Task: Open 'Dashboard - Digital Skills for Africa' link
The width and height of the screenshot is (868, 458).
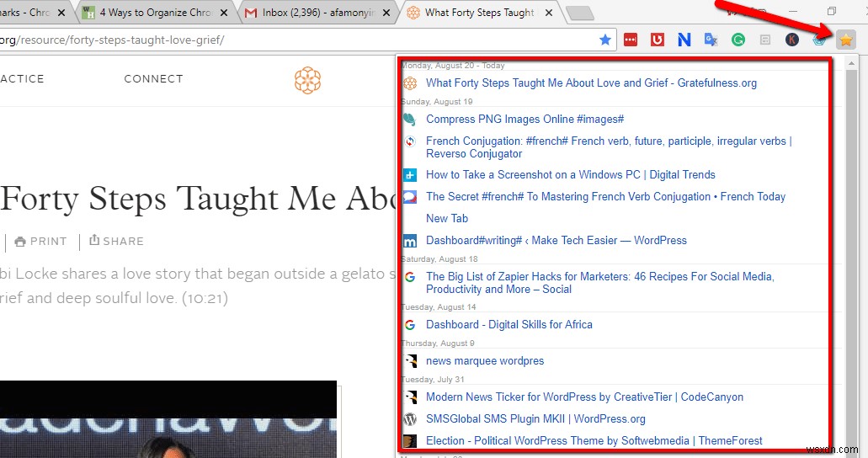Action: pos(509,324)
